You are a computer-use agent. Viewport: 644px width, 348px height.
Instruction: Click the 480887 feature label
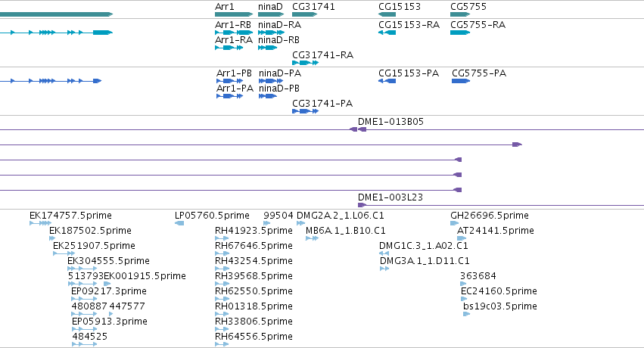point(89,306)
